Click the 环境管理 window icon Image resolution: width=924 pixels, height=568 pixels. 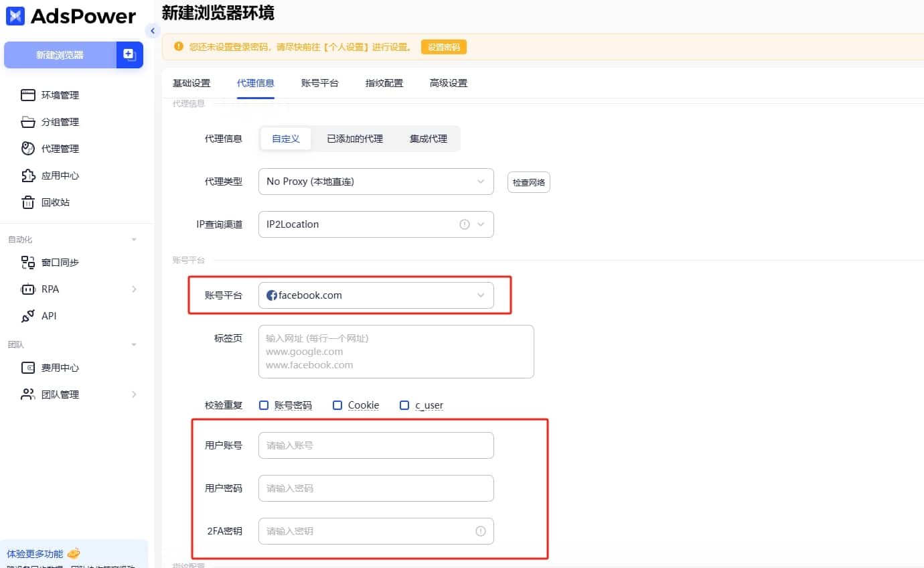(28, 95)
